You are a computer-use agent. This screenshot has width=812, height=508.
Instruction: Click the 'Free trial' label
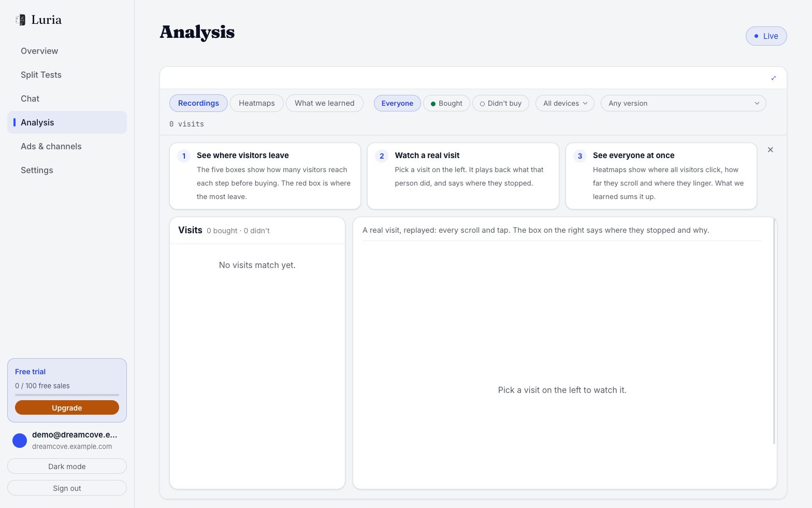[x=30, y=372]
